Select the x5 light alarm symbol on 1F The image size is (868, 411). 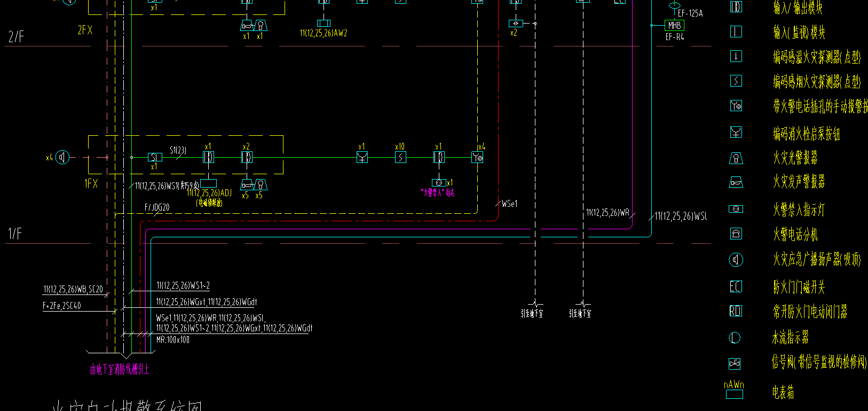(261, 185)
